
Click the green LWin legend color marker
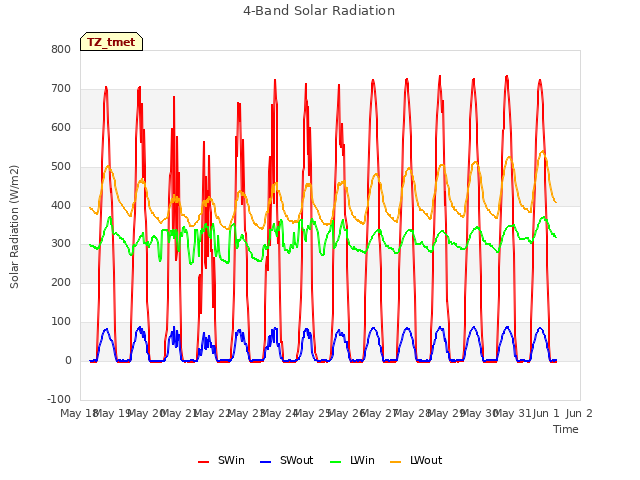click(335, 462)
